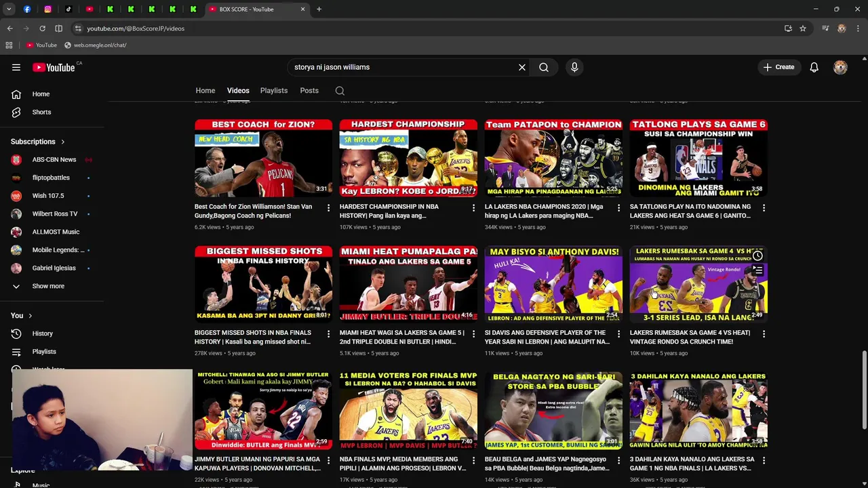This screenshot has height=488, width=868.
Task: Expand the You section
Action: (x=22, y=316)
